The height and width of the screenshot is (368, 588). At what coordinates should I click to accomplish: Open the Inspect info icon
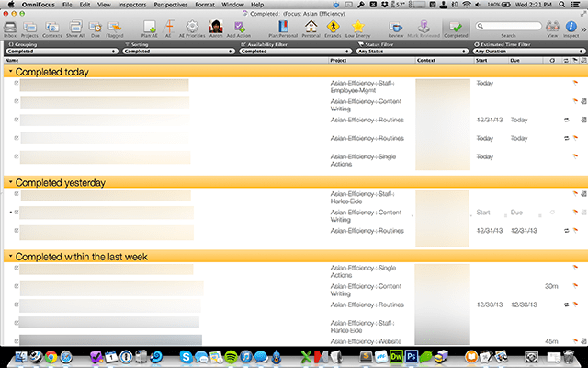click(x=571, y=29)
